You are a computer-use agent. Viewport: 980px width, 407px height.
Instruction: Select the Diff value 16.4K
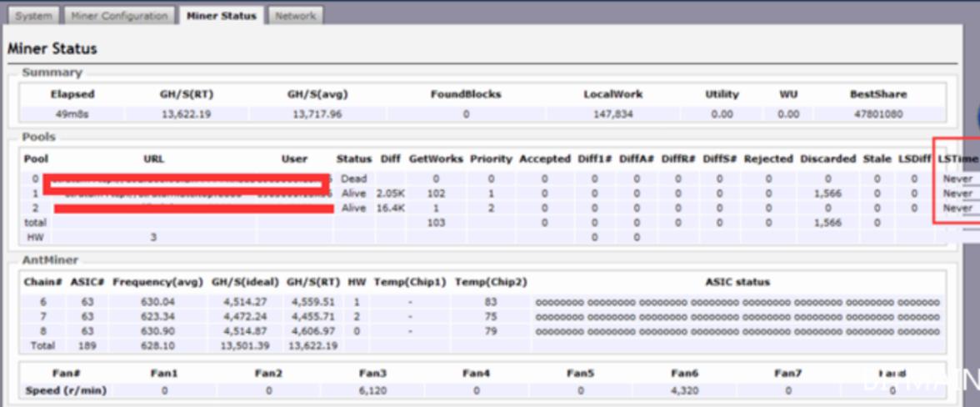(x=391, y=209)
